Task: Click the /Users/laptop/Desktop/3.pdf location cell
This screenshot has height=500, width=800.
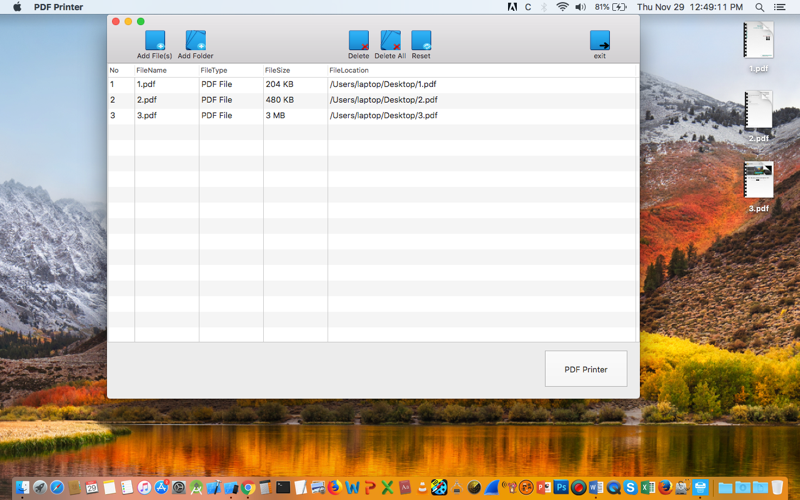Action: tap(482, 115)
